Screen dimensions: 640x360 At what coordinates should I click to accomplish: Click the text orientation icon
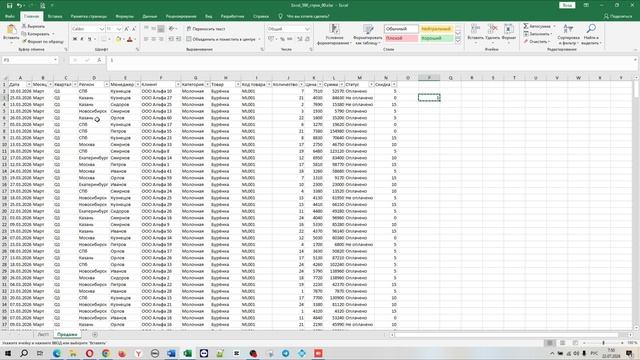pyautogui.click(x=172, y=29)
